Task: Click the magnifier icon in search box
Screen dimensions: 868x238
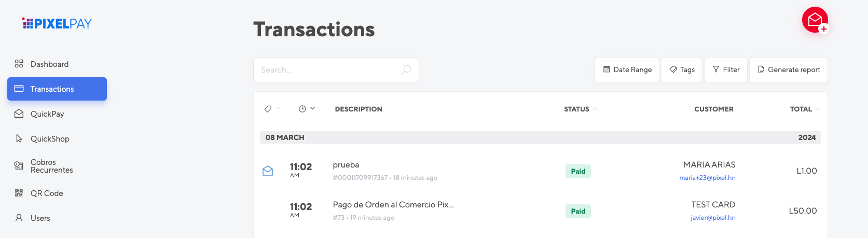Action: [407, 69]
